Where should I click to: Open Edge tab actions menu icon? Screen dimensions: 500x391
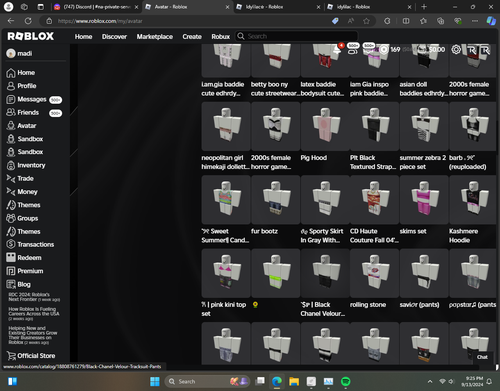[41, 7]
